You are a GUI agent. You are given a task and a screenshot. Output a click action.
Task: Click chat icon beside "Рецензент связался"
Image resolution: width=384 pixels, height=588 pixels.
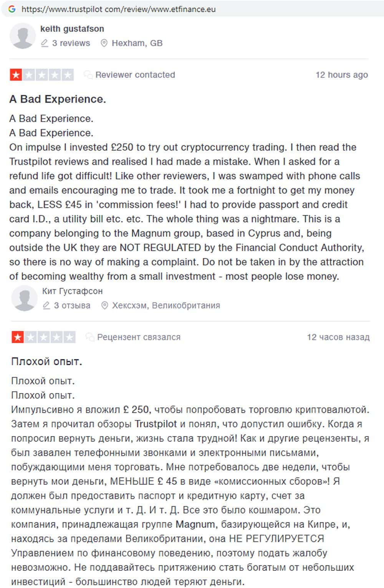pos(90,337)
